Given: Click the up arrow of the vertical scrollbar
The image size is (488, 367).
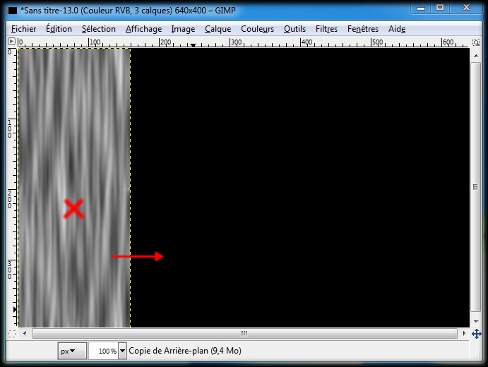Looking at the screenshot, I should [476, 55].
